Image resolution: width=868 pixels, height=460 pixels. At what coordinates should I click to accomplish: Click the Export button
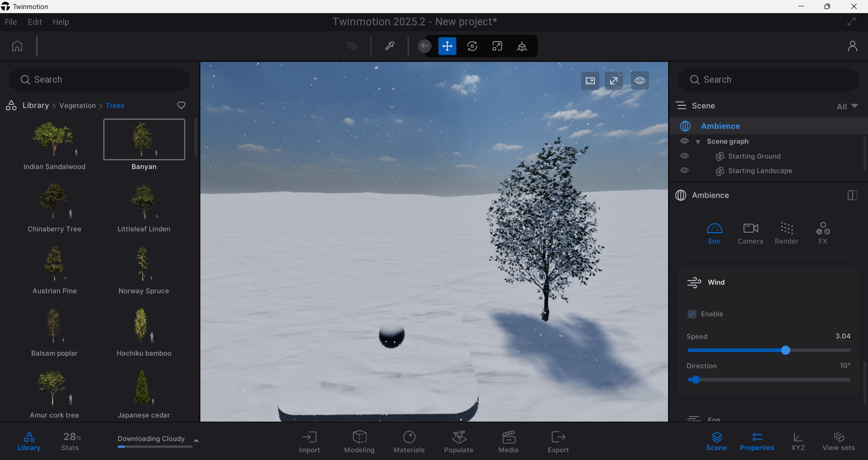point(558,441)
